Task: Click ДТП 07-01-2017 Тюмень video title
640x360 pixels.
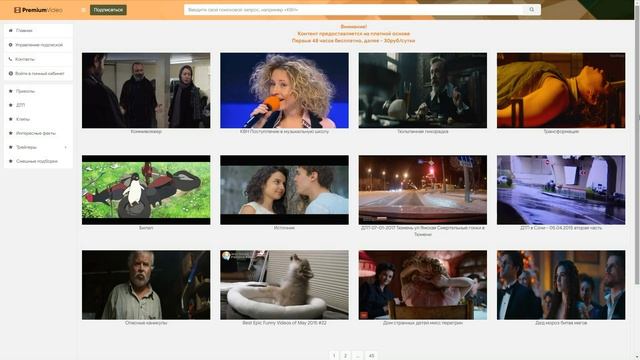Action: tap(423, 231)
